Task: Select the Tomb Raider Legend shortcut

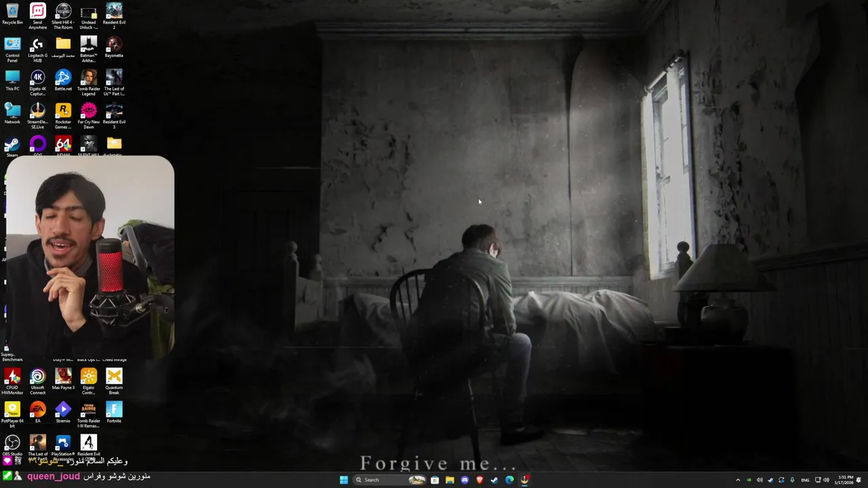Action: point(88,83)
